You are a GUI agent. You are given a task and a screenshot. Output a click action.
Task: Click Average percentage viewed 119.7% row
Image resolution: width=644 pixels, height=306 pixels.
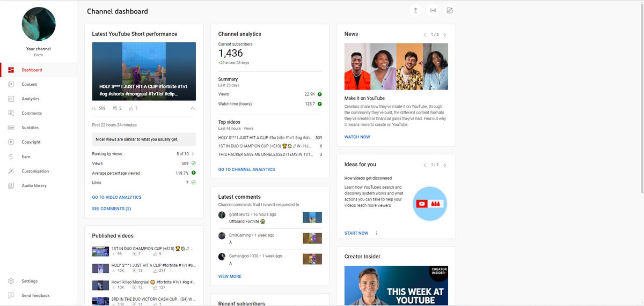pos(144,173)
